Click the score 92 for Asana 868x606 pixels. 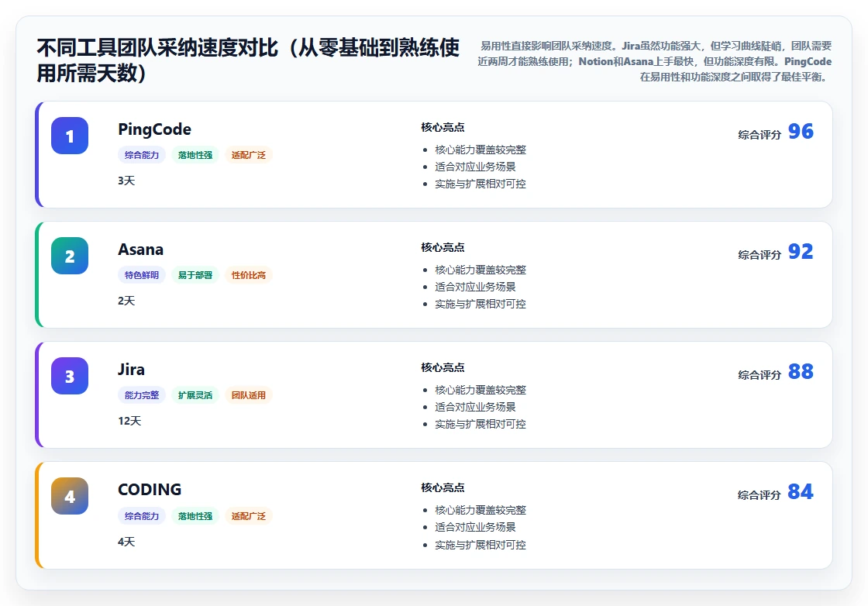coord(801,251)
